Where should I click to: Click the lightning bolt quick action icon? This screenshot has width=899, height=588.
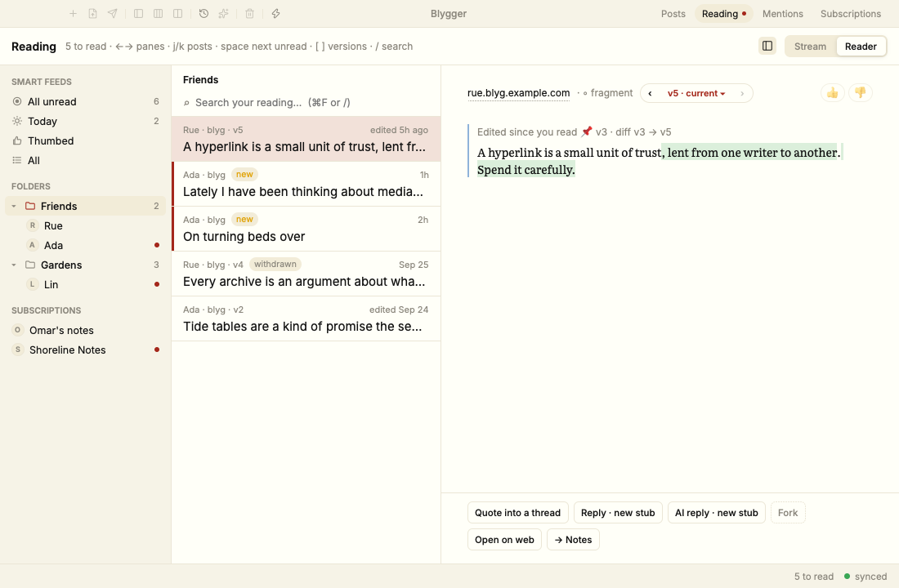[275, 14]
